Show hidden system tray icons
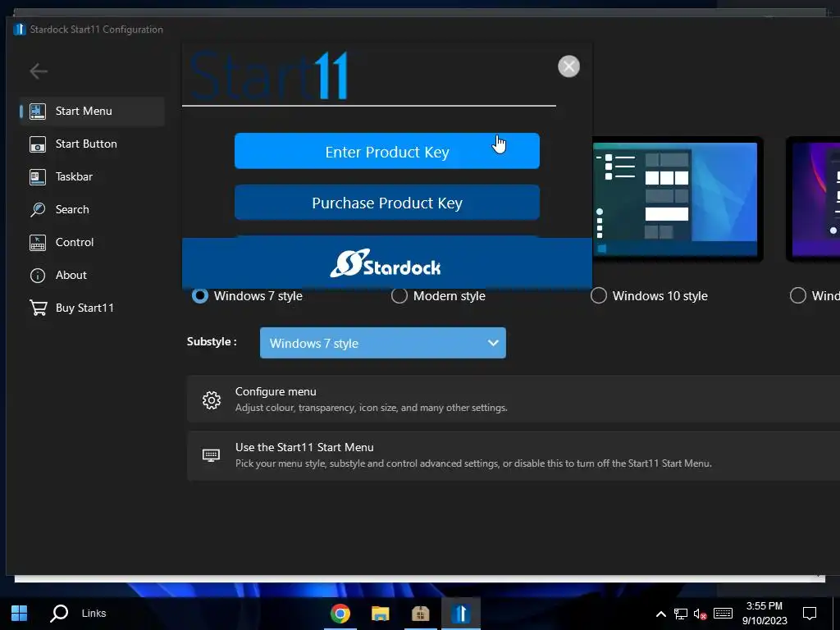This screenshot has height=630, width=840. point(661,614)
